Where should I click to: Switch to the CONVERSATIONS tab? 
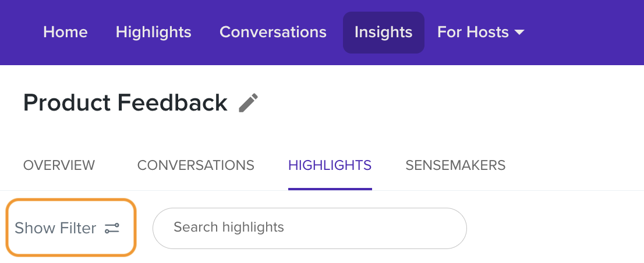tap(196, 165)
